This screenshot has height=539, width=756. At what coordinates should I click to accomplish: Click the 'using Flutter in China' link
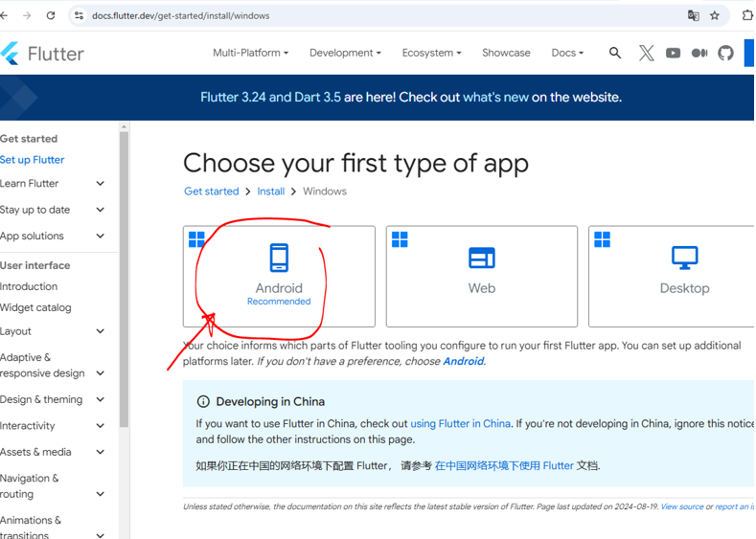pyautogui.click(x=460, y=423)
